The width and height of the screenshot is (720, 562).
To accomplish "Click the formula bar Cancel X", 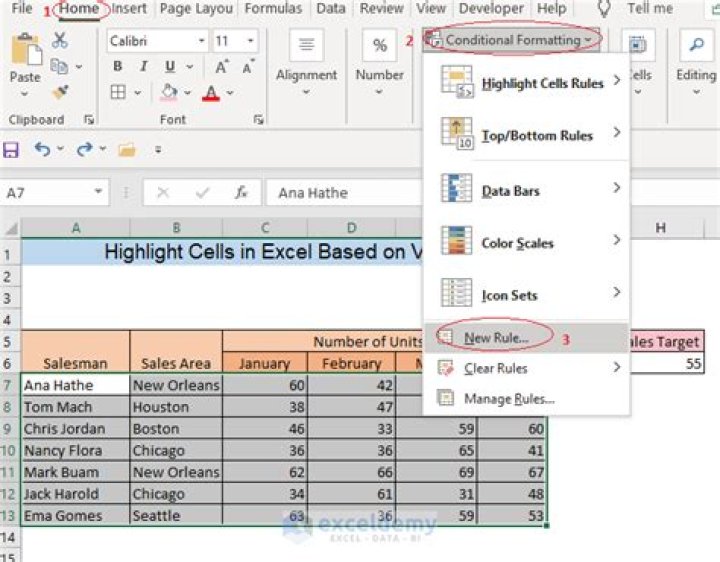I will coord(163,193).
